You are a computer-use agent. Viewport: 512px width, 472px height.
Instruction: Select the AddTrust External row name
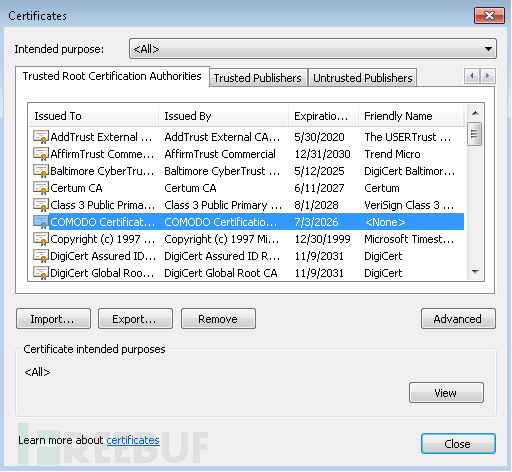coord(101,137)
